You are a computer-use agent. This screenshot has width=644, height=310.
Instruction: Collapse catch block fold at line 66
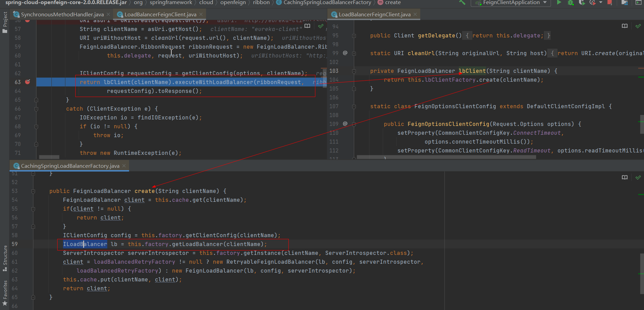(x=36, y=109)
